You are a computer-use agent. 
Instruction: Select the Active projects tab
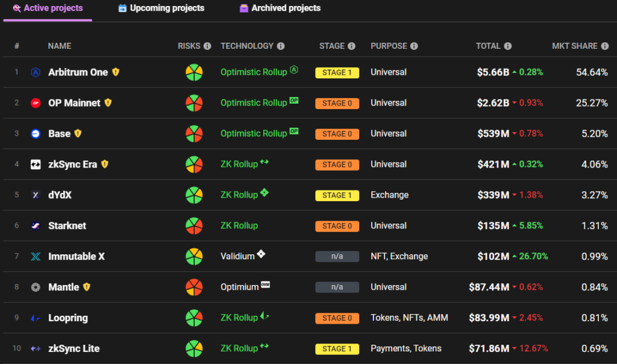point(48,8)
